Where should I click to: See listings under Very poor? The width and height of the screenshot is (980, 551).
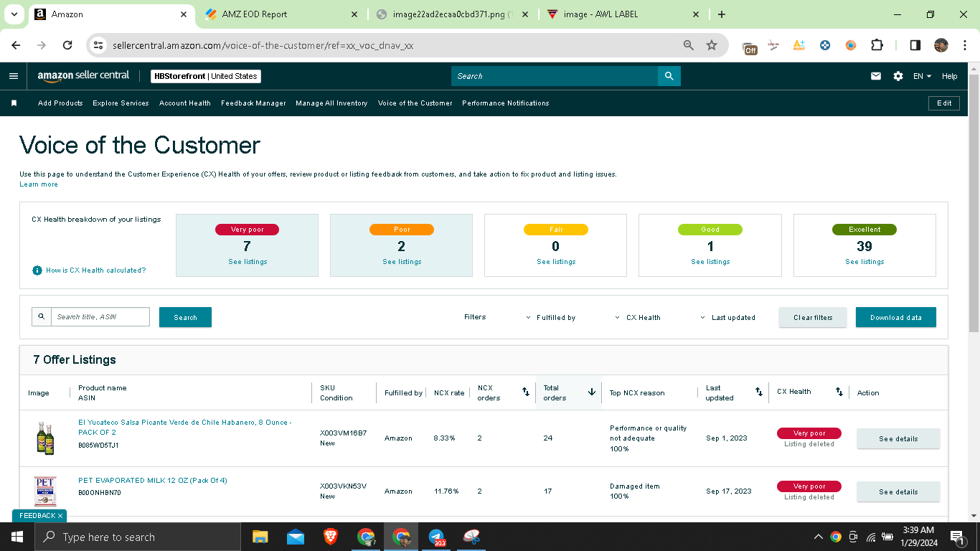(x=248, y=262)
